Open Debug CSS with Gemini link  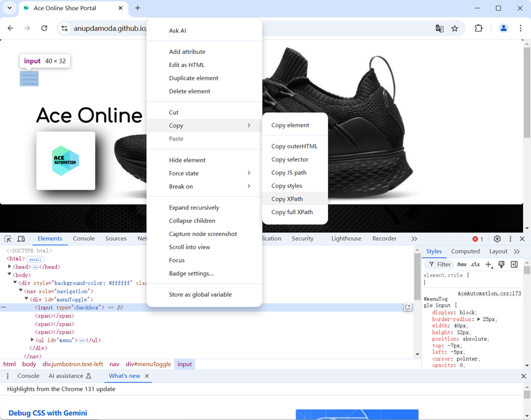pos(48,413)
